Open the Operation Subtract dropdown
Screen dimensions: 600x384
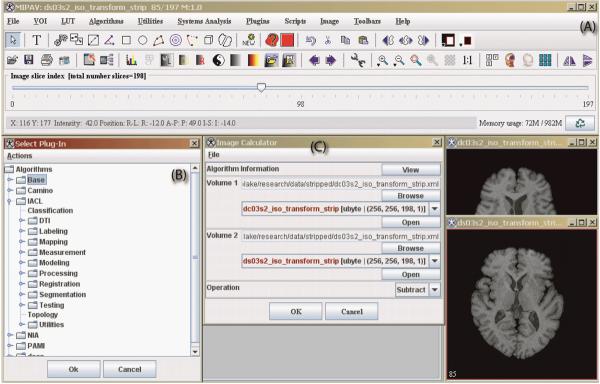click(435, 290)
